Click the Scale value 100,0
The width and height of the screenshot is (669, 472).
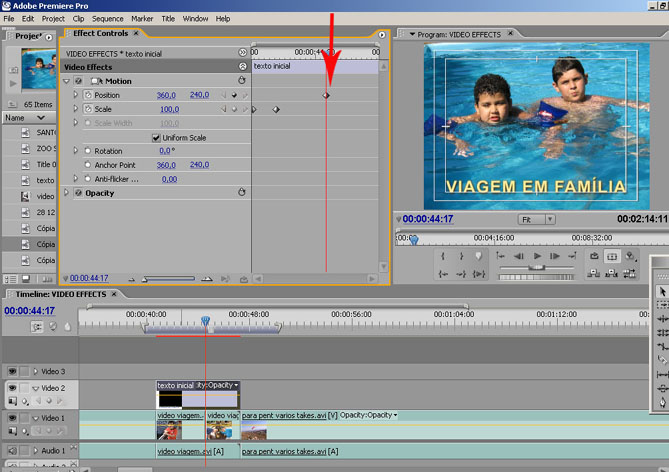pos(169,109)
